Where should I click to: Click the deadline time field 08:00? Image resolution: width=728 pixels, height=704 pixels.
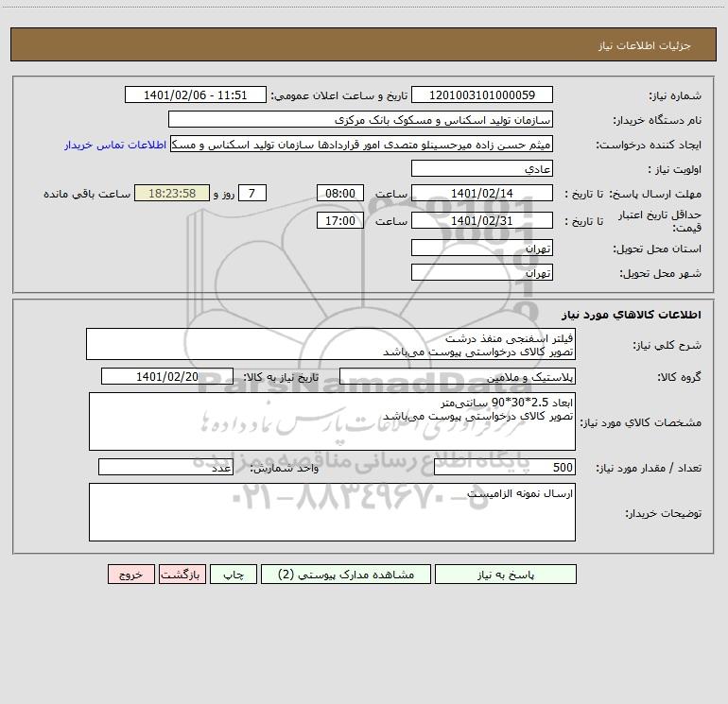(x=339, y=193)
